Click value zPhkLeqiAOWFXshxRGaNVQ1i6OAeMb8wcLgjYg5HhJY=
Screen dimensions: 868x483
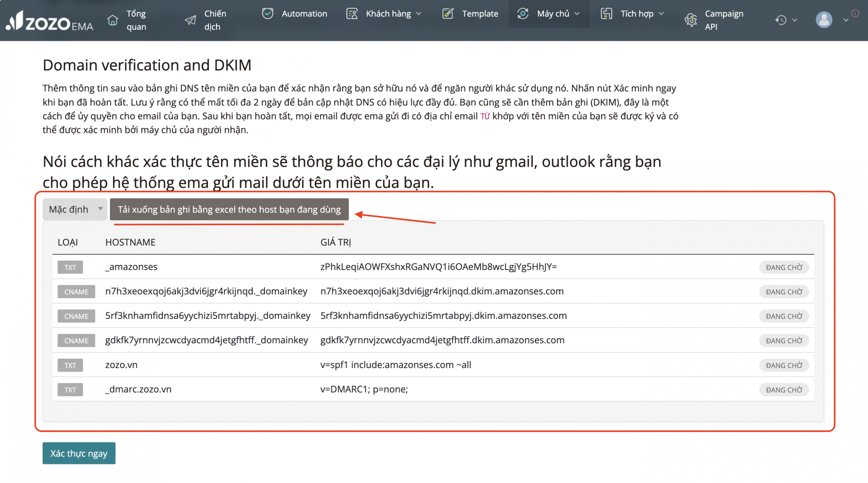439,267
